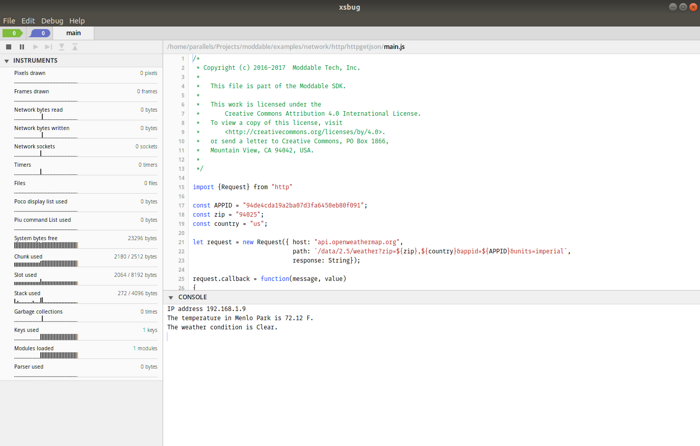Close the xsbug window
This screenshot has width=700, height=446.
(694, 7)
